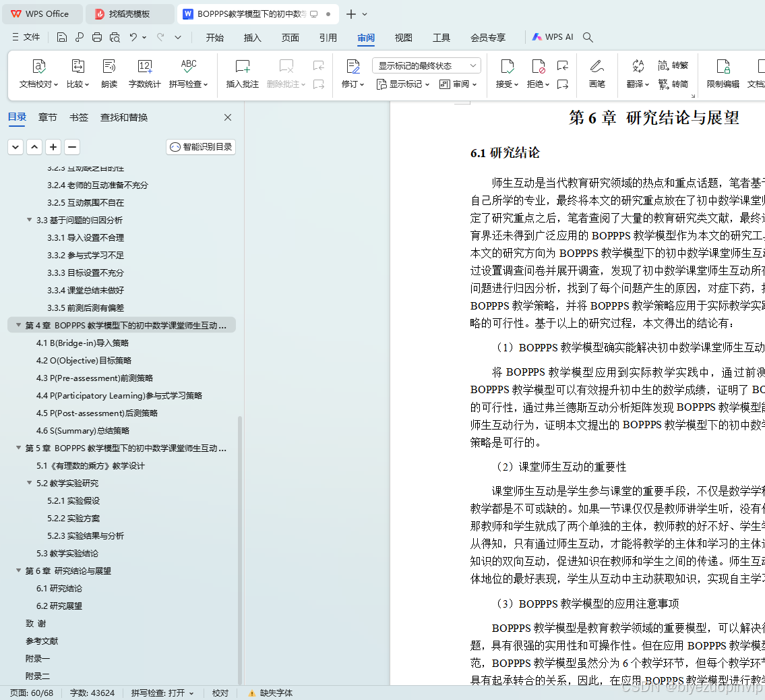Viewport: 765px width, 700px height.
Task: Click 校对 in status bar
Action: 220,693
